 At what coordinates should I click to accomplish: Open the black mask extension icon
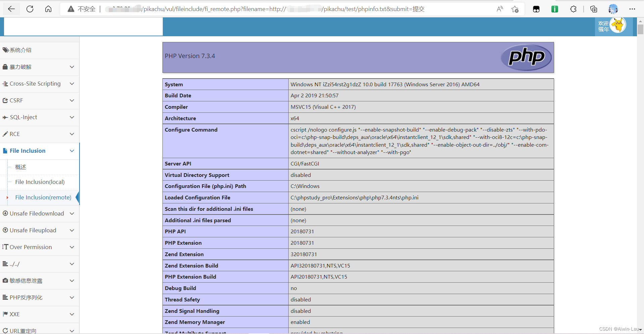pyautogui.click(x=536, y=9)
